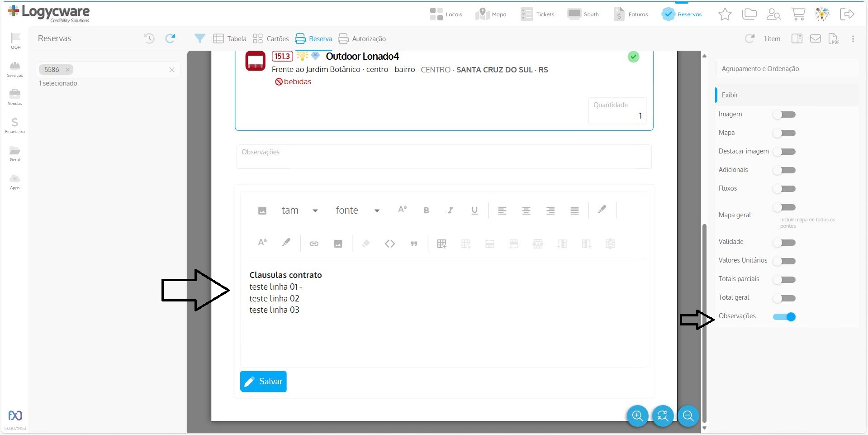Open the fonte font family dropdown
Screen dimensions: 868x435
coord(357,210)
